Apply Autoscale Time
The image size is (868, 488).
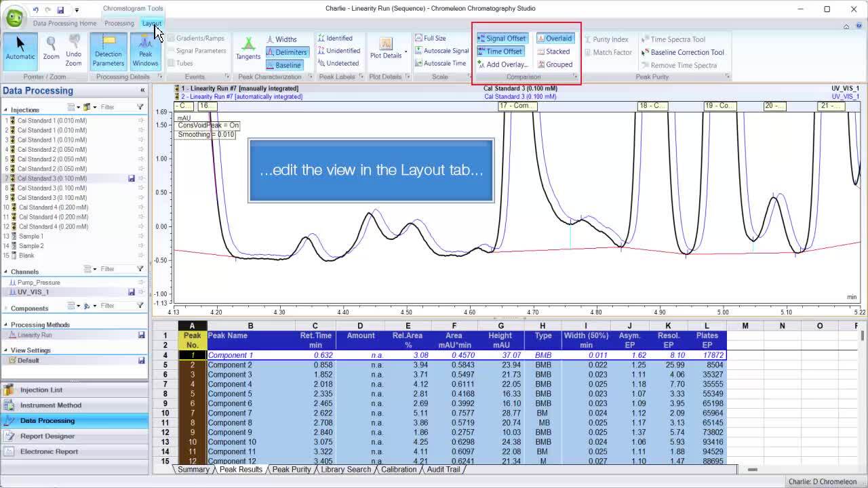(440, 63)
